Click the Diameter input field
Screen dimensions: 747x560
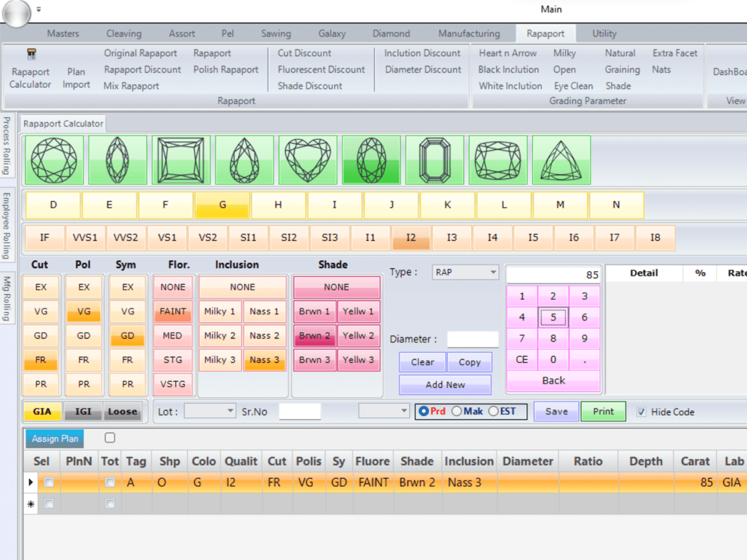[x=473, y=339]
